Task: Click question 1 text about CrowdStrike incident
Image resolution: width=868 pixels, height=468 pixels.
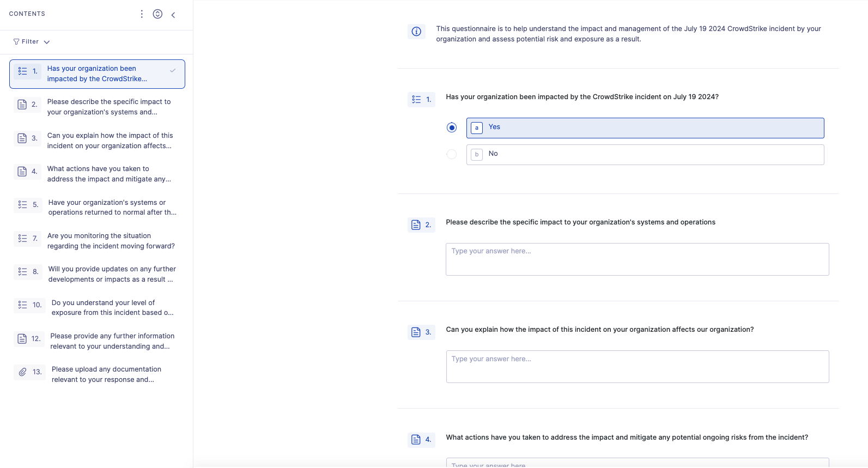Action: tap(582, 97)
